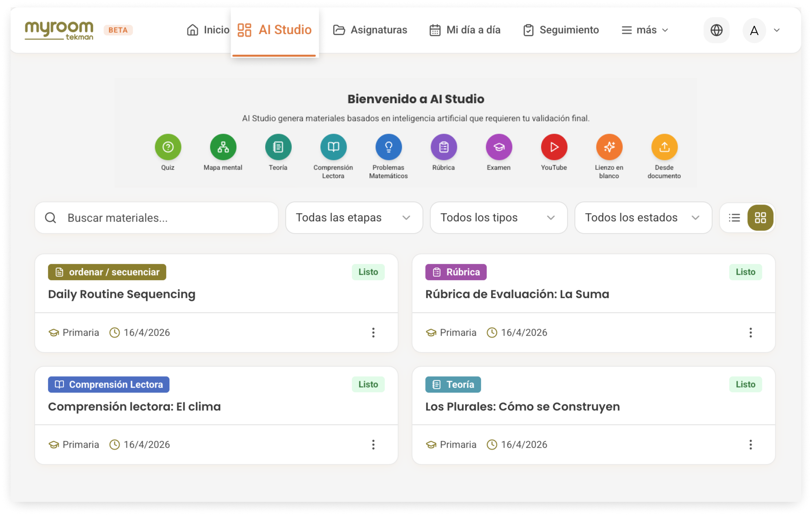The height and width of the screenshot is (516, 812).
Task: Generate material from YouTube
Action: click(554, 147)
